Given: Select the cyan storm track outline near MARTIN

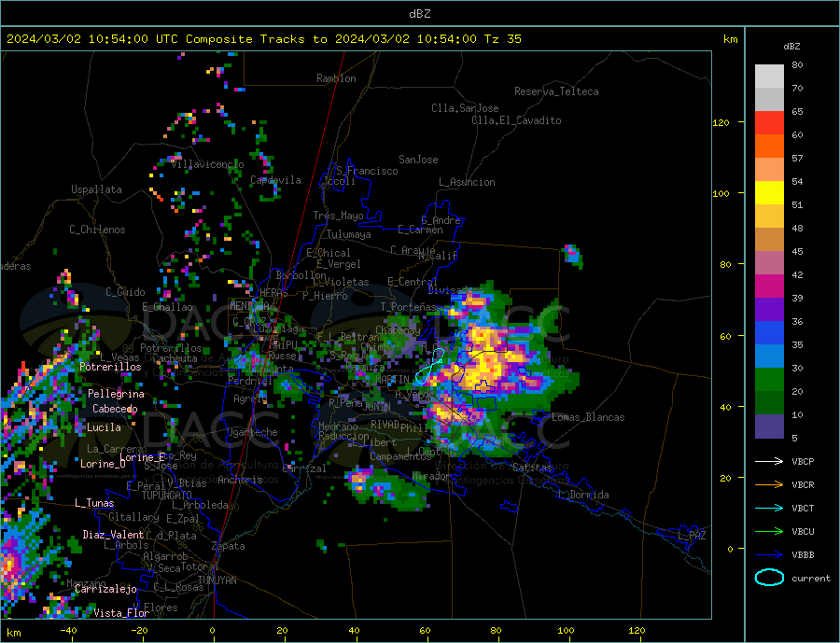Looking at the screenshot, I should pos(429,367).
